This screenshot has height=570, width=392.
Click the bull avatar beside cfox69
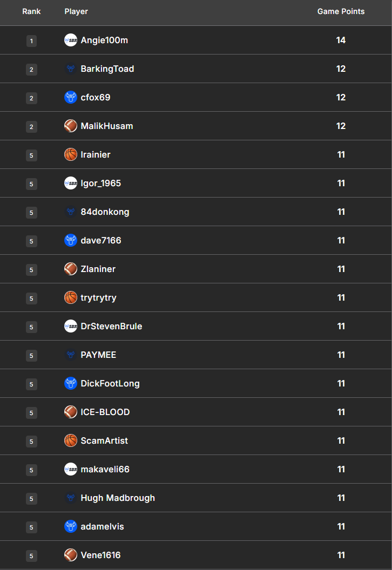click(x=71, y=97)
